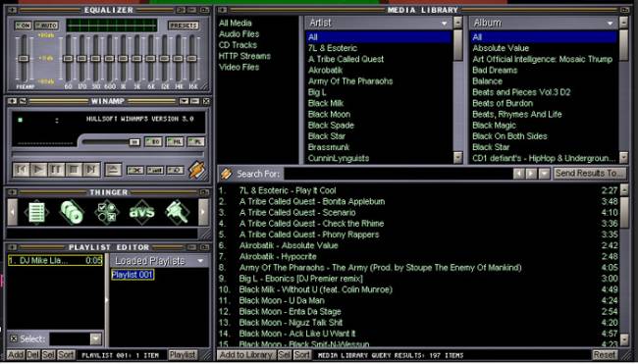The width and height of the screenshot is (638, 364).
Task: Open the equalizer PRESETS menu
Action: 184,26
